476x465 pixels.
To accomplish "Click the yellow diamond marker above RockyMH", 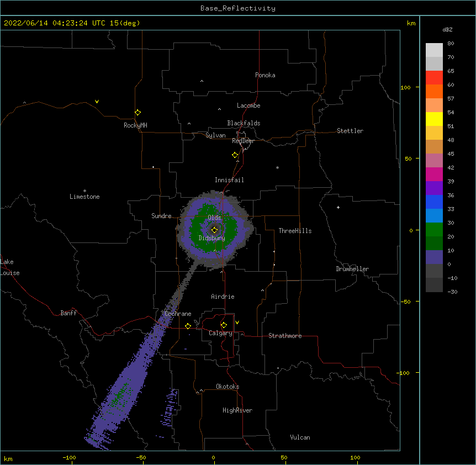I will pyautogui.click(x=137, y=113).
